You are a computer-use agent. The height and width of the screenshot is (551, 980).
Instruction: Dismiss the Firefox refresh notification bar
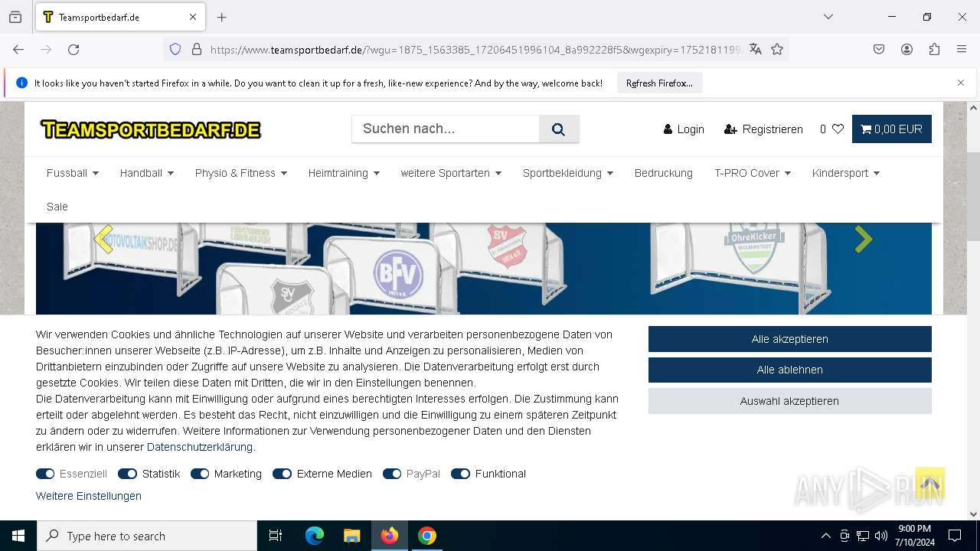pos(961,83)
